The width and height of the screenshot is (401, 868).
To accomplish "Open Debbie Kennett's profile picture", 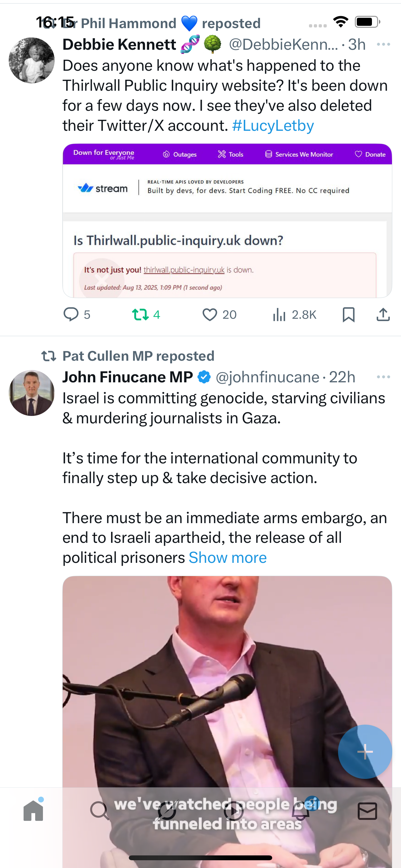I will [x=32, y=60].
